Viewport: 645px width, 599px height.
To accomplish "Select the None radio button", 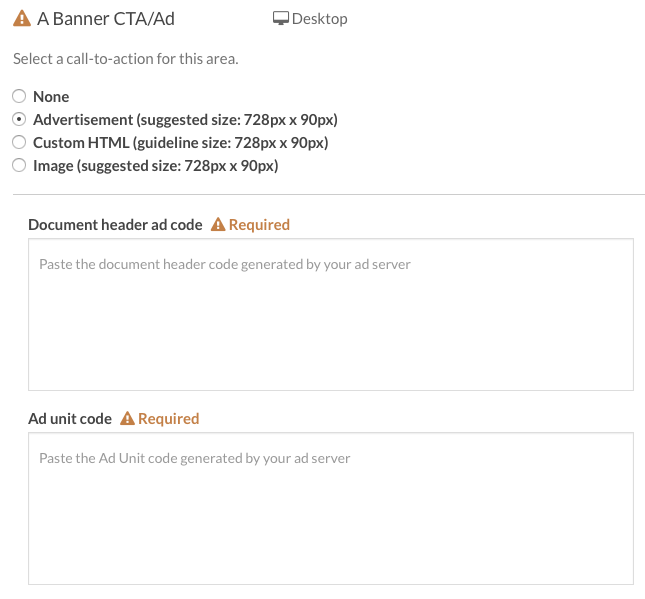I will pos(19,96).
